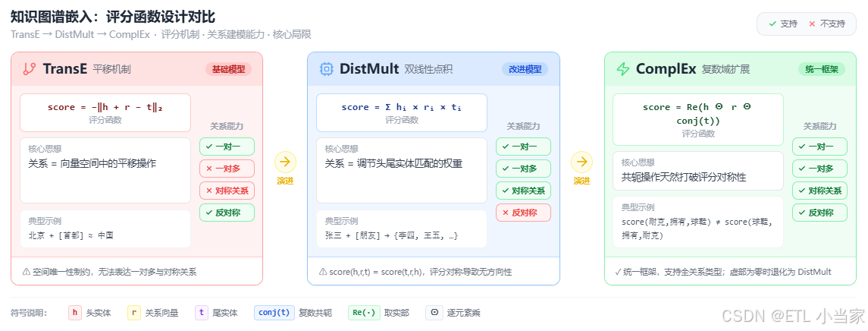Click the ComplEx score formula box
This screenshot has height=331, width=868.
pos(698,120)
